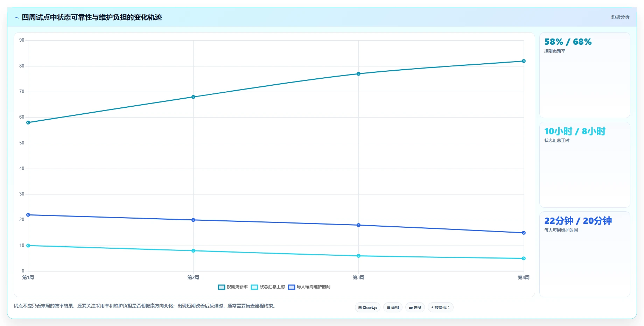The width and height of the screenshot is (644, 326).
Task: Click the 每人每周维护时间 point at 第2周
Action: coord(193,220)
